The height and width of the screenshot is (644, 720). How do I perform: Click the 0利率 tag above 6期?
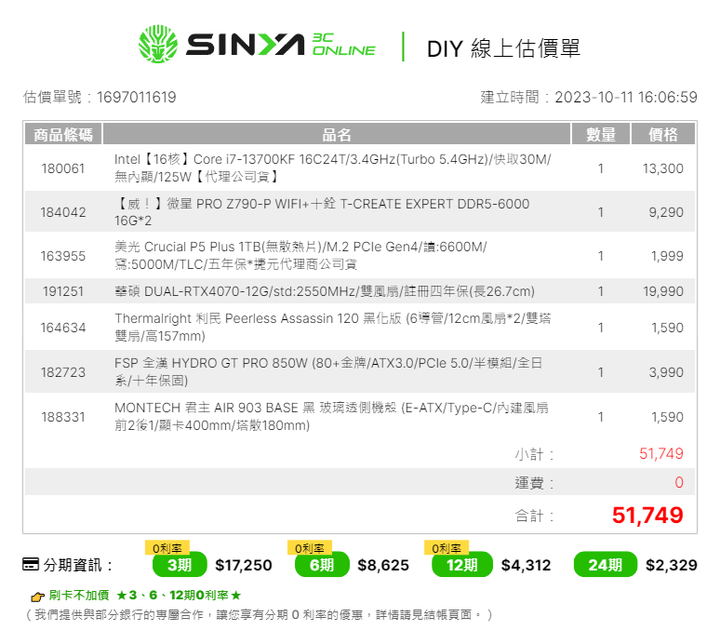tap(309, 548)
